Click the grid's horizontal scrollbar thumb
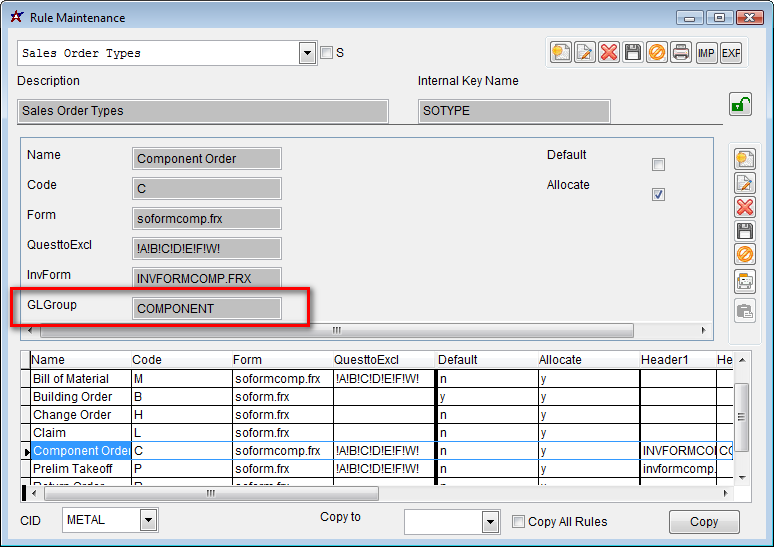Image resolution: width=774 pixels, height=547 pixels. [210, 493]
